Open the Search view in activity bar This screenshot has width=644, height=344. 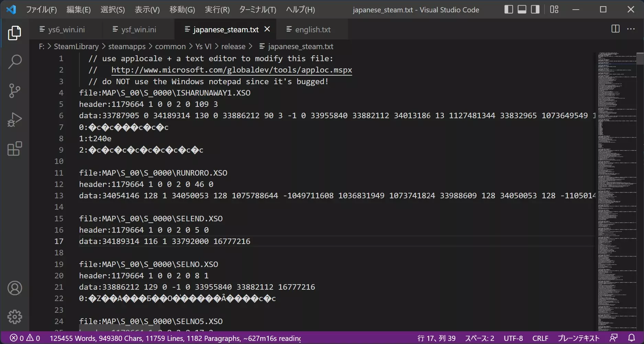(x=14, y=62)
